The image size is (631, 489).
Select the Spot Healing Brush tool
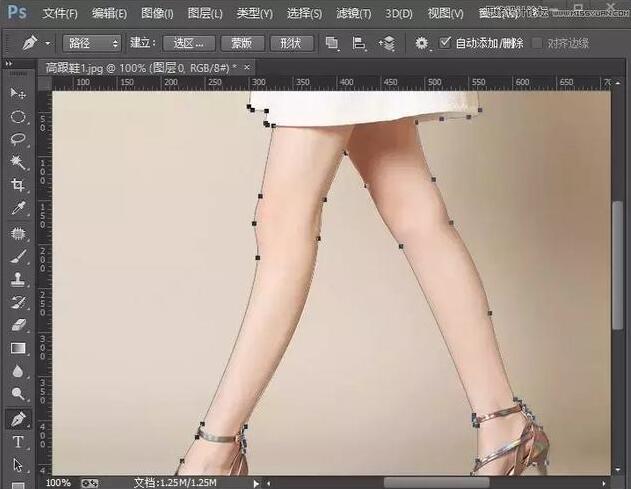click(x=18, y=233)
